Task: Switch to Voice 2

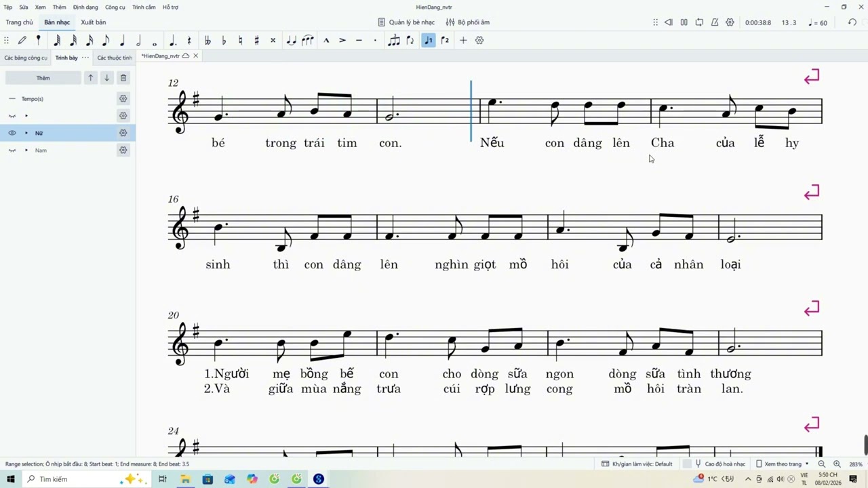Action: click(x=445, y=41)
